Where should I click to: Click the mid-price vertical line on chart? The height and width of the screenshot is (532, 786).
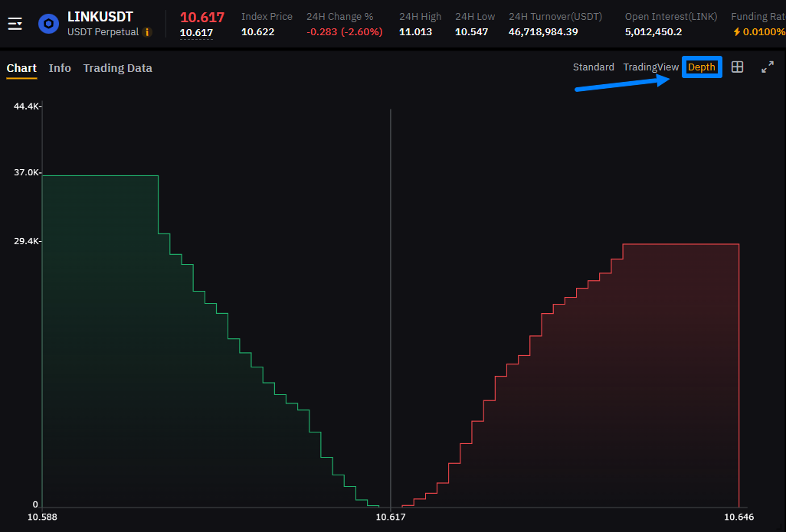(x=391, y=306)
